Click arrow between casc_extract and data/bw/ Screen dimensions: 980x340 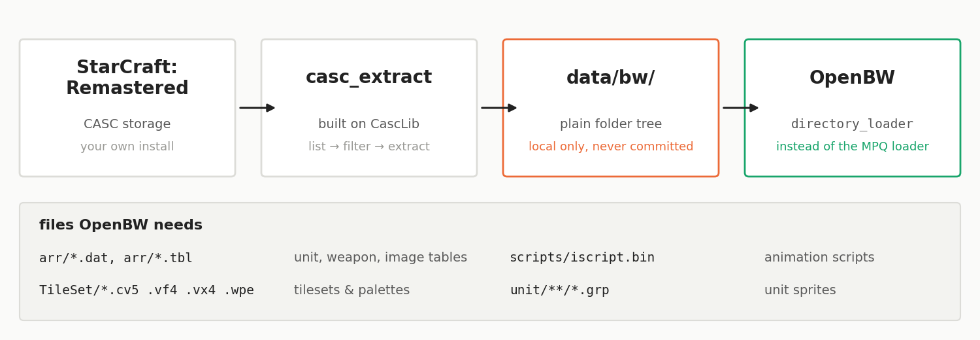point(498,108)
